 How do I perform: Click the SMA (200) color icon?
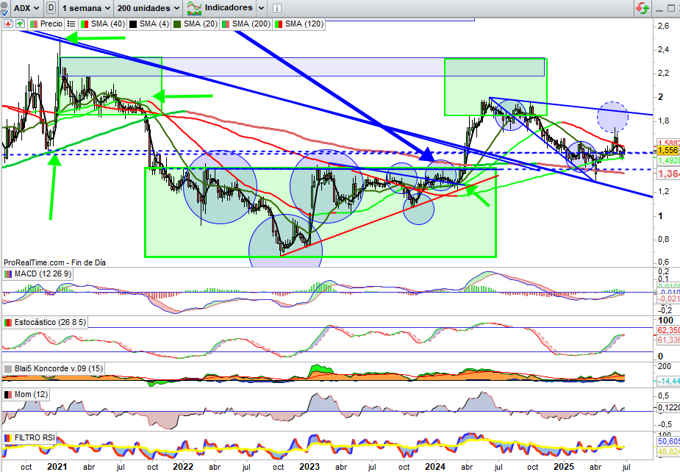[226, 24]
